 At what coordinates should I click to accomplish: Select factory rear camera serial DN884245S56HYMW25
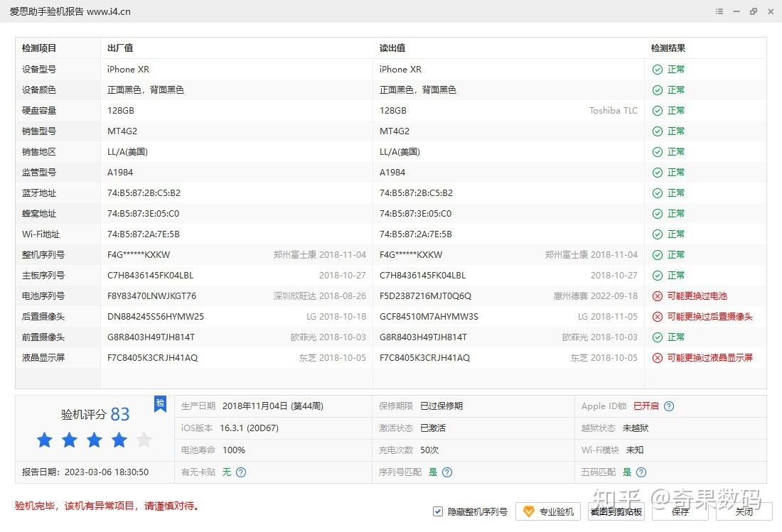pyautogui.click(x=156, y=316)
